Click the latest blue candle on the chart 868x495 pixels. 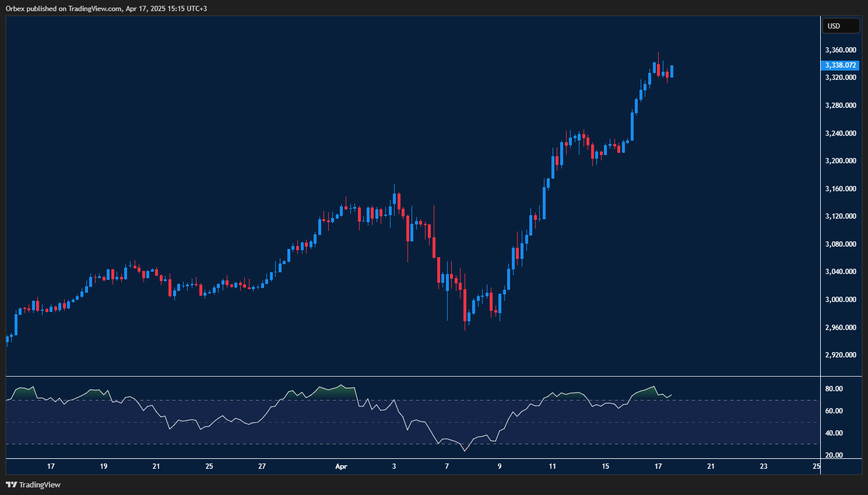point(672,71)
